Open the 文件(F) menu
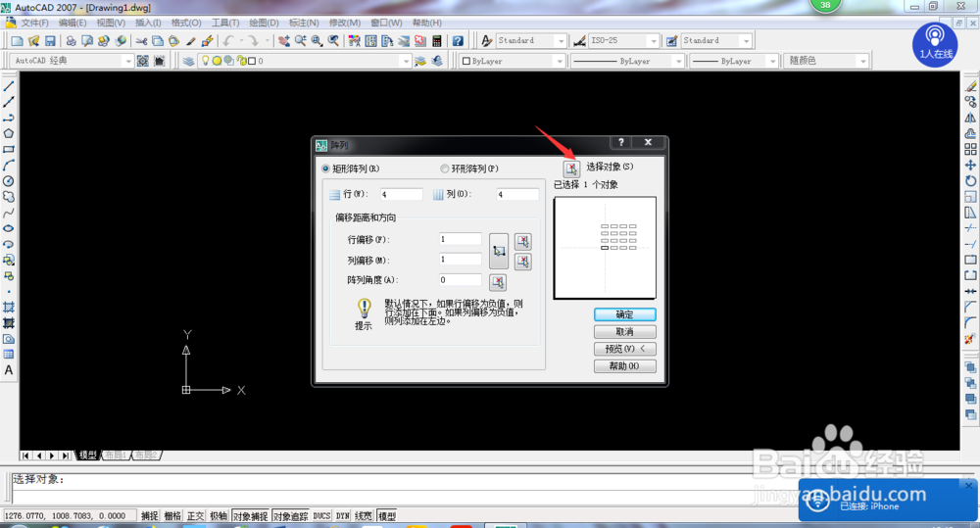Image resolution: width=980 pixels, height=528 pixels. click(35, 23)
